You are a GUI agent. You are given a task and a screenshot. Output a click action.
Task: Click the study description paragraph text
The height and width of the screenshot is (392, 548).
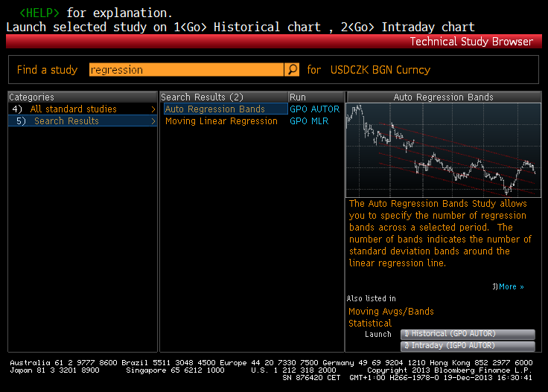point(440,233)
